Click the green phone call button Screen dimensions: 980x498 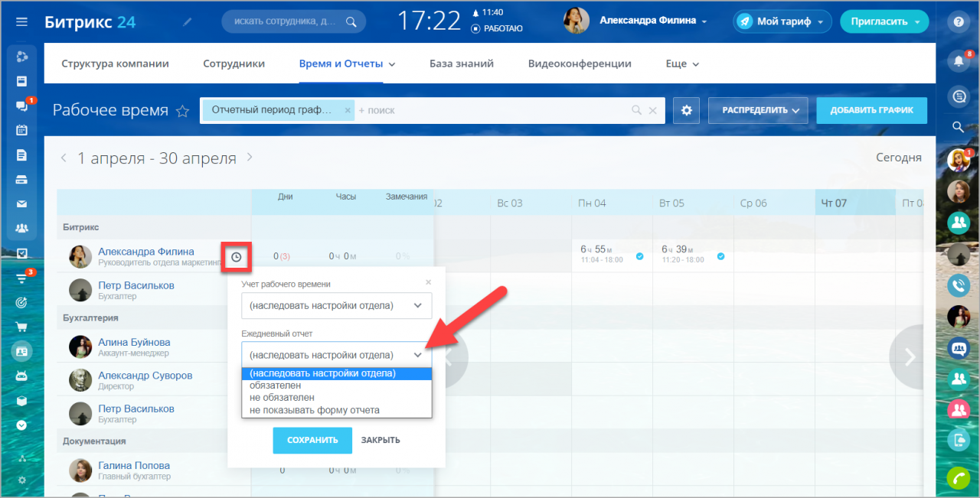tap(959, 477)
